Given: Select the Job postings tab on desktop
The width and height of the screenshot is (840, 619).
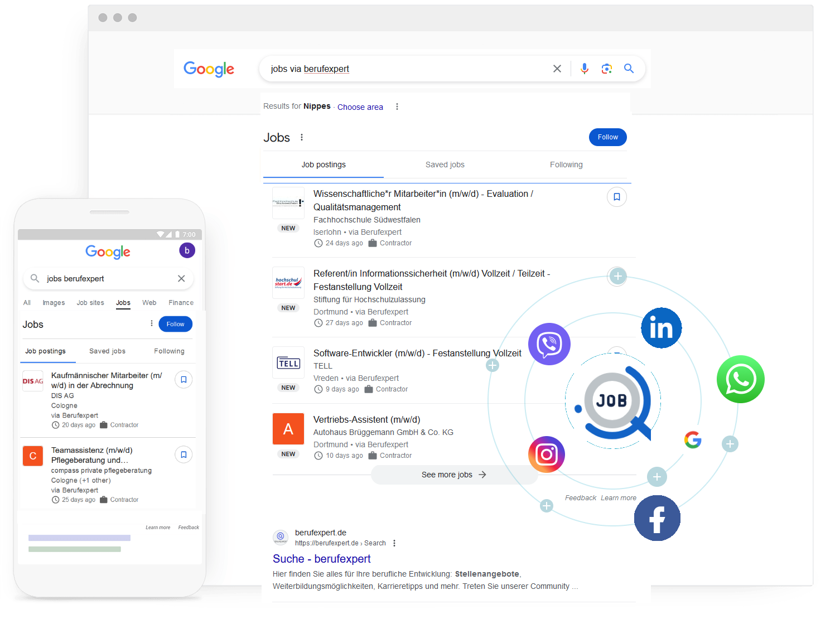Looking at the screenshot, I should click(324, 165).
